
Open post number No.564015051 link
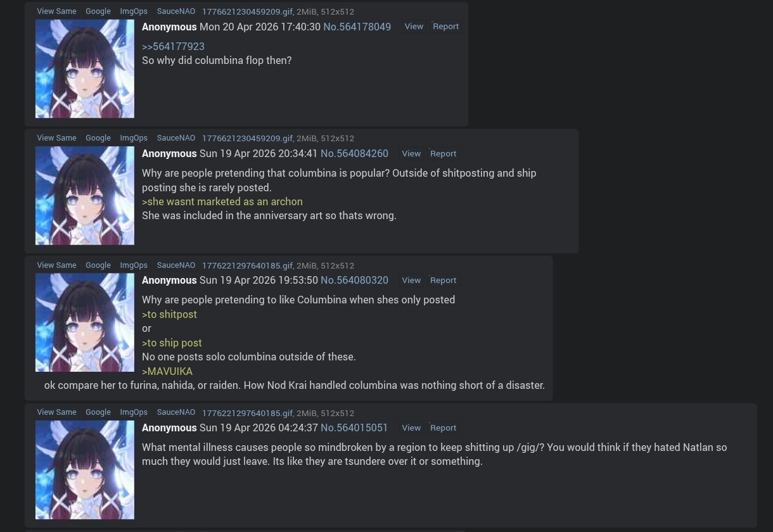pos(354,427)
